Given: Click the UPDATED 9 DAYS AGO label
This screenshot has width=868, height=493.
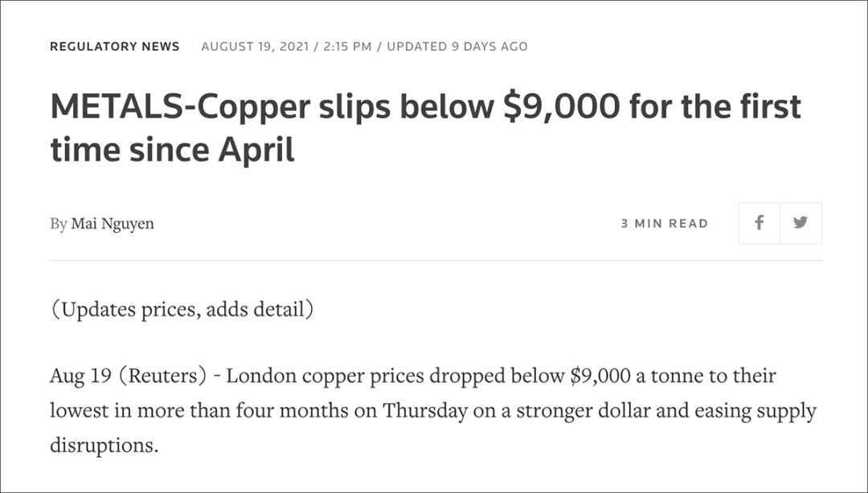Looking at the screenshot, I should 457,47.
